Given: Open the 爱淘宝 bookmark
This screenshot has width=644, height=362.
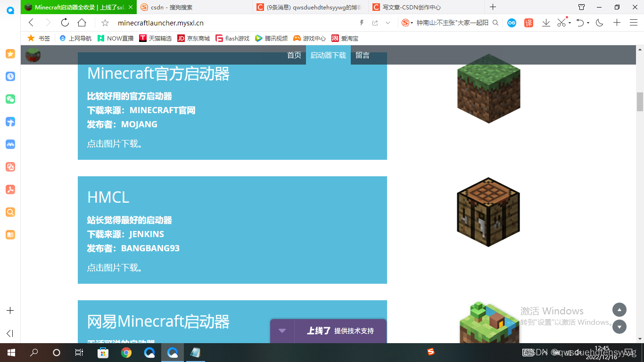Looking at the screenshot, I should [345, 38].
